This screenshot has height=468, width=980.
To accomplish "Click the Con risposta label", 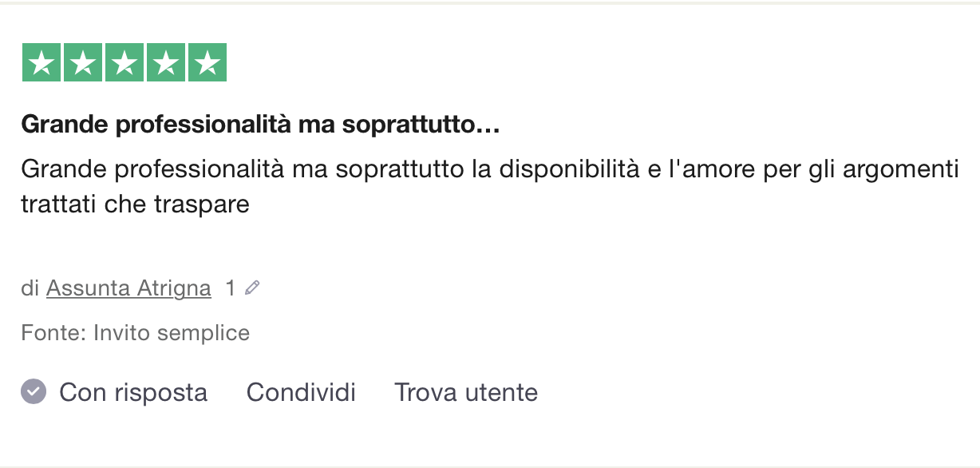I will tap(133, 392).
